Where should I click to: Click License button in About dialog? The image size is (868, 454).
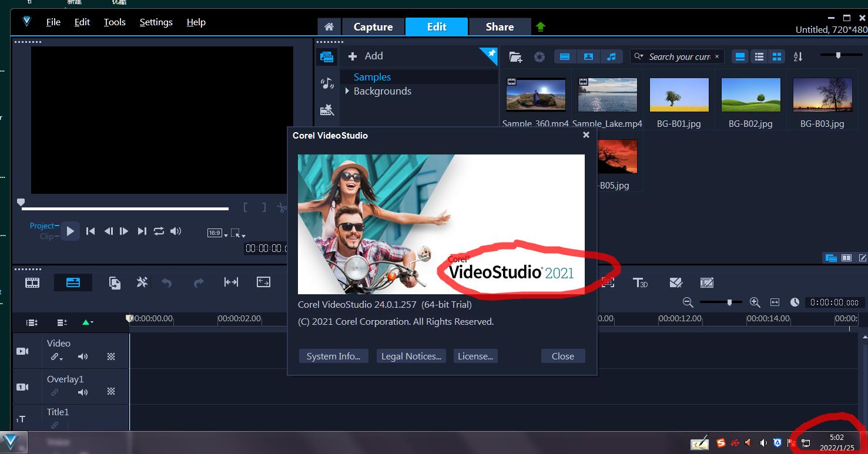coord(475,356)
